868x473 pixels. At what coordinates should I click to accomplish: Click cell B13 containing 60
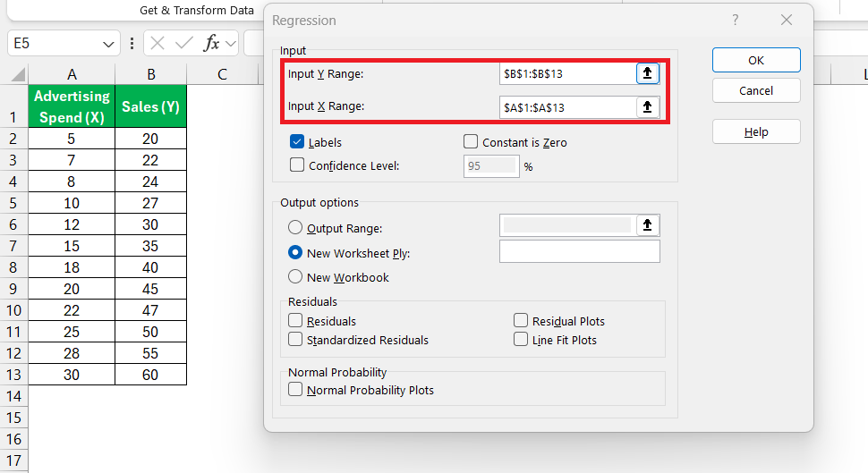(x=150, y=375)
